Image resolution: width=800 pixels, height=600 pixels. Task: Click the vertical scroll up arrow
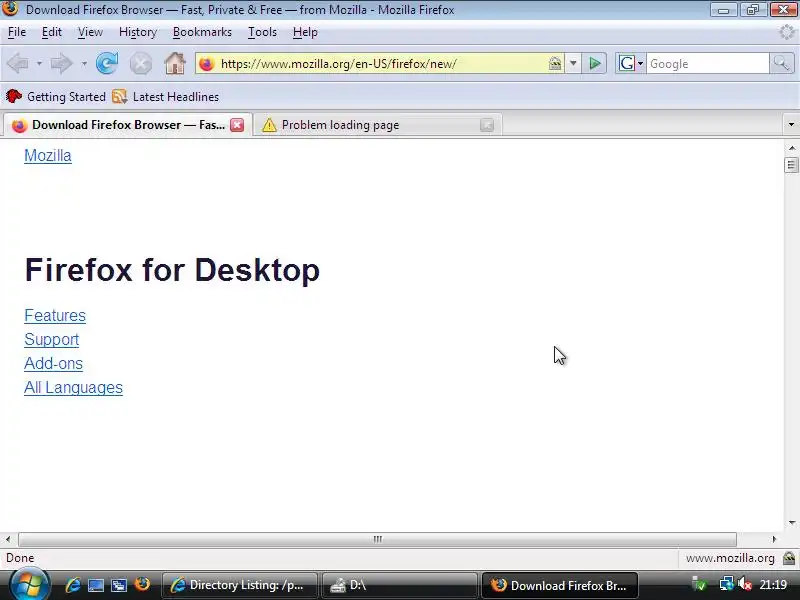coord(791,148)
